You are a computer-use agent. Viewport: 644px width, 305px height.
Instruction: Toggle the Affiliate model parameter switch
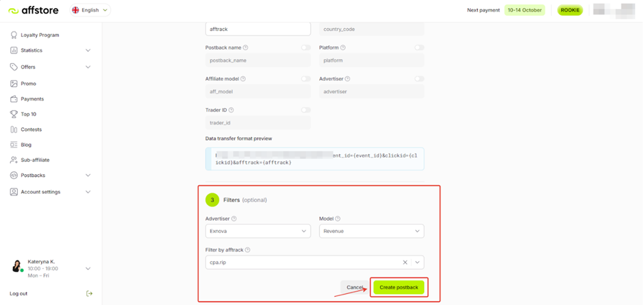coord(306,79)
